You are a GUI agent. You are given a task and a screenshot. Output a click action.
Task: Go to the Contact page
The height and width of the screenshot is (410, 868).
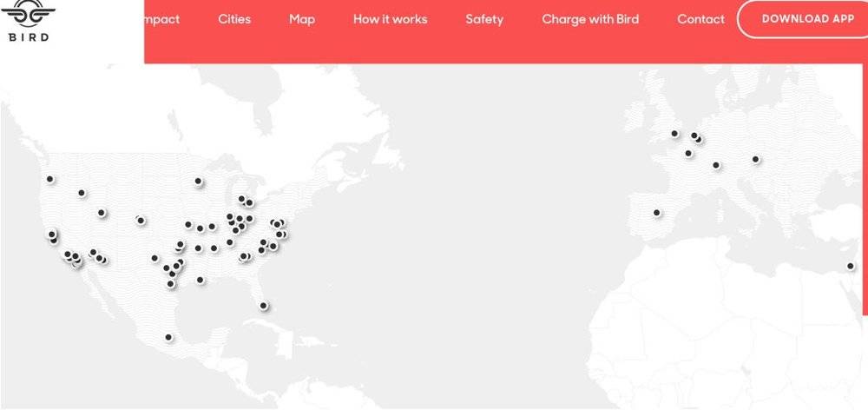coord(700,19)
